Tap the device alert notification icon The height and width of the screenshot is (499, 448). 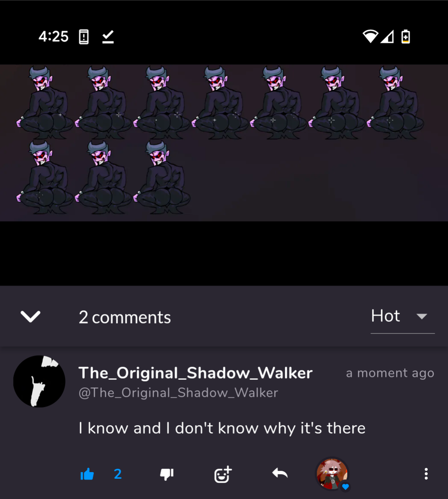(84, 37)
